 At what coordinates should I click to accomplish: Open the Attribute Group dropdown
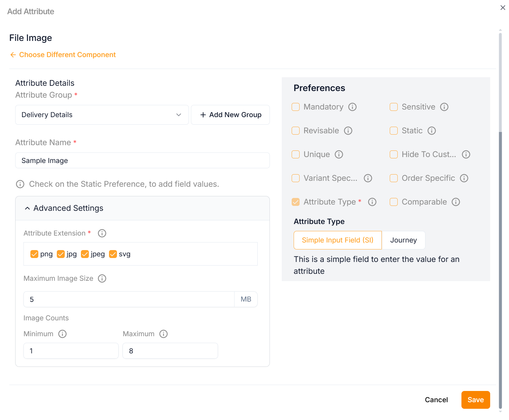[102, 115]
